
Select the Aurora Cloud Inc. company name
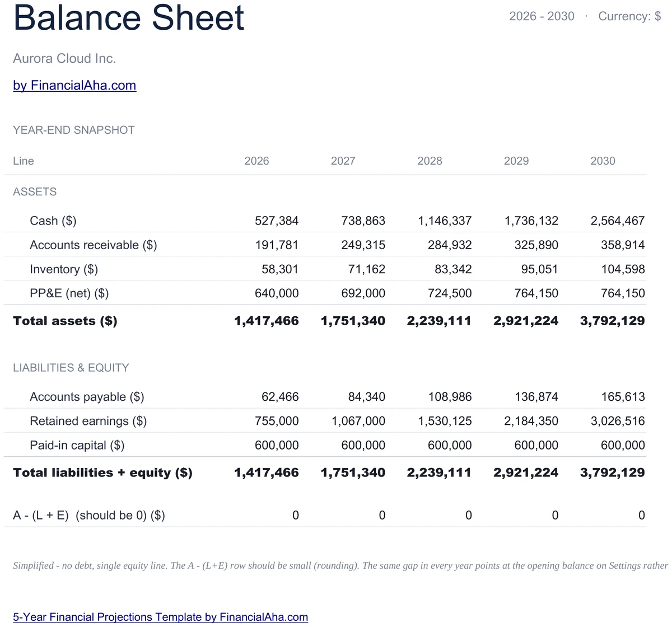[x=64, y=58]
